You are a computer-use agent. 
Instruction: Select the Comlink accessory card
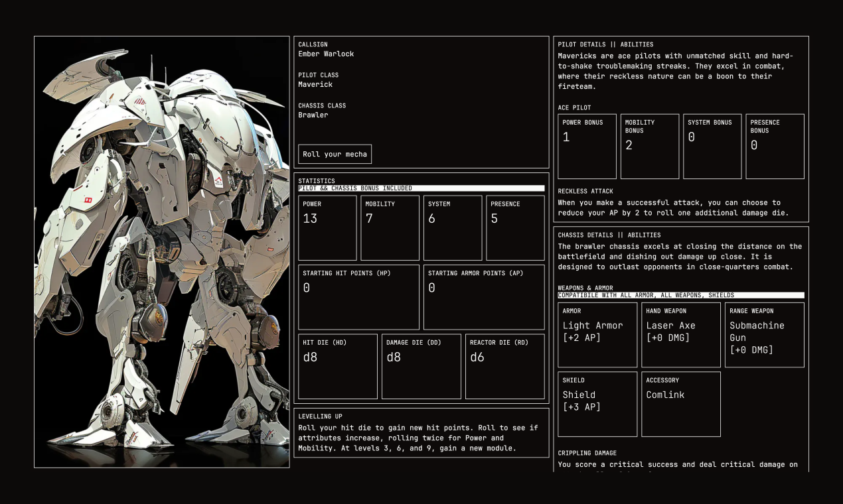pyautogui.click(x=681, y=405)
